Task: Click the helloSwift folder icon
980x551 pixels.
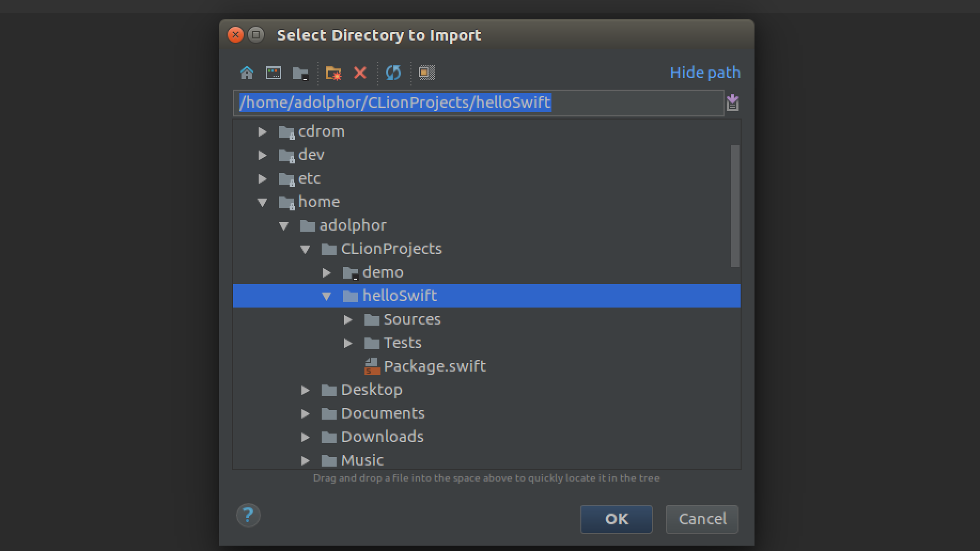Action: [350, 296]
